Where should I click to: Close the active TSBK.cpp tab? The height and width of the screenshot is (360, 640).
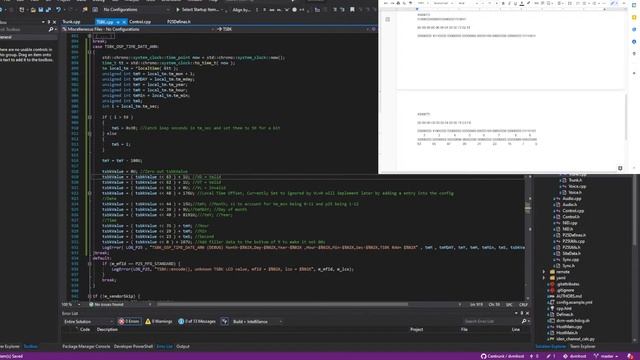124,22
